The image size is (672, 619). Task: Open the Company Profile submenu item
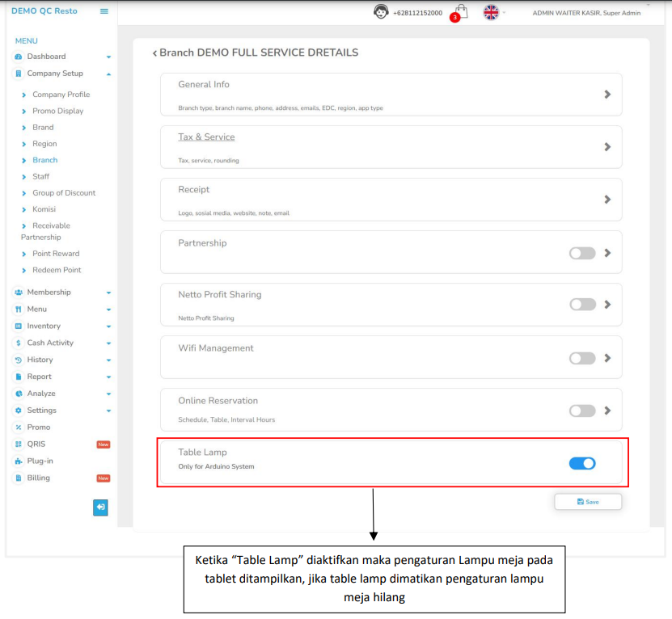61,95
